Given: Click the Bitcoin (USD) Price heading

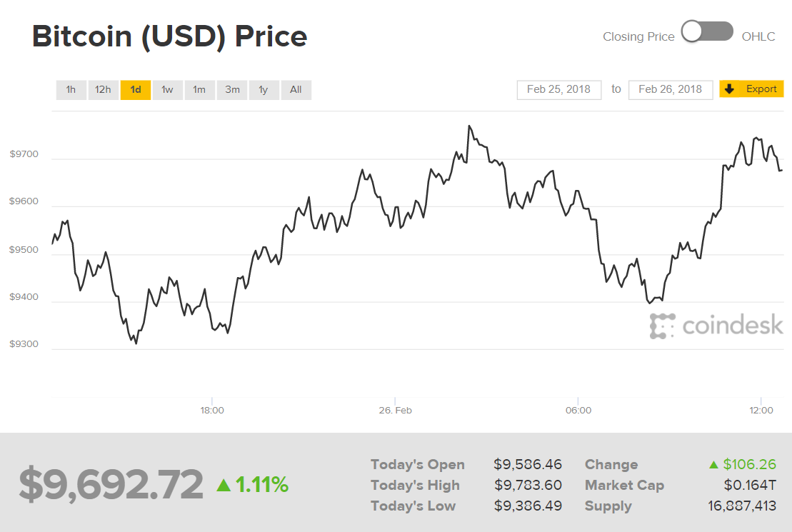Looking at the screenshot, I should 169,36.
